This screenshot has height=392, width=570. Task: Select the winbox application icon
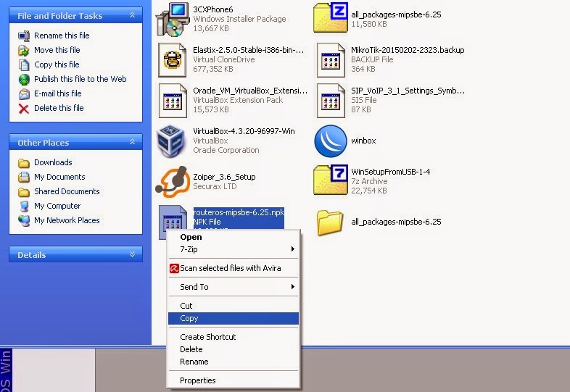pyautogui.click(x=331, y=141)
